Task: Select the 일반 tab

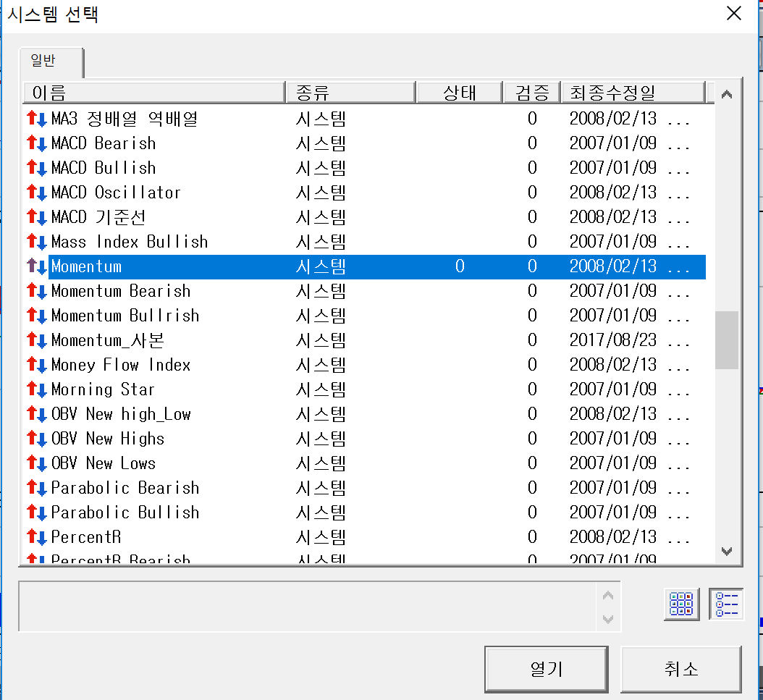Action: point(43,62)
